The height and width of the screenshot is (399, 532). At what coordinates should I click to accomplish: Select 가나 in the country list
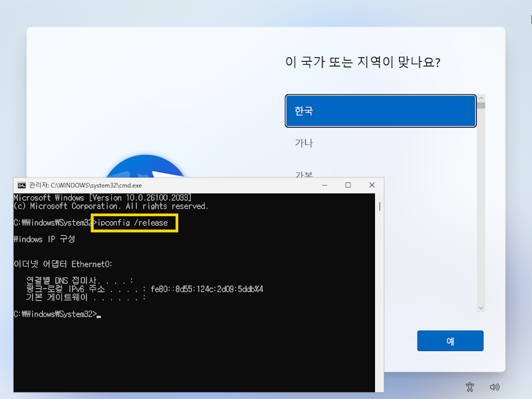click(380, 143)
